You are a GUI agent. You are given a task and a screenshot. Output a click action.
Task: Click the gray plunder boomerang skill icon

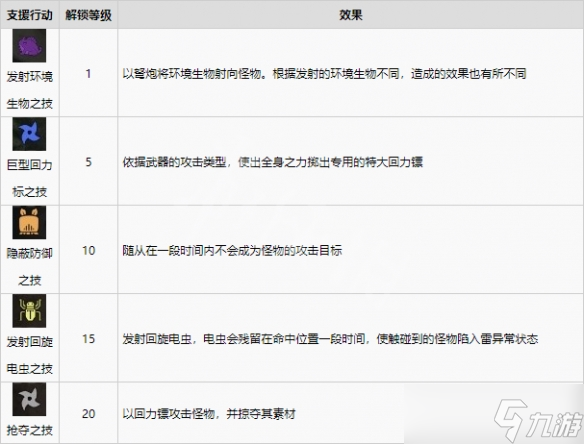click(29, 399)
